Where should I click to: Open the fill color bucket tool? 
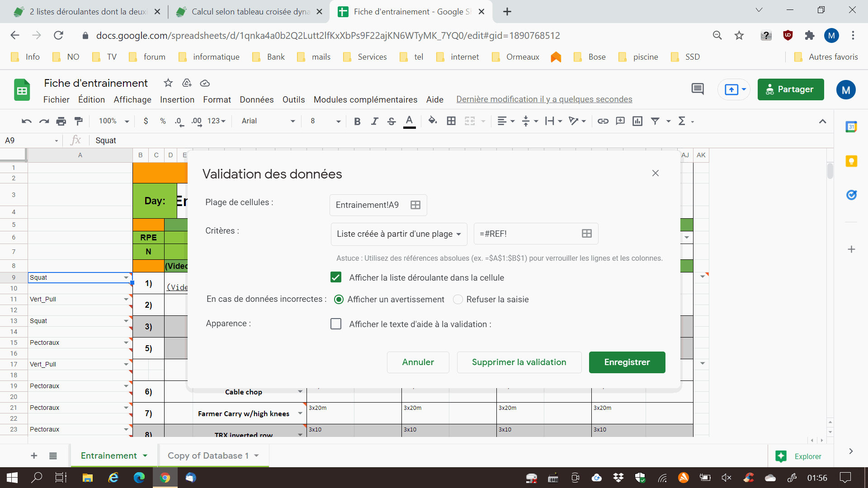coord(433,121)
